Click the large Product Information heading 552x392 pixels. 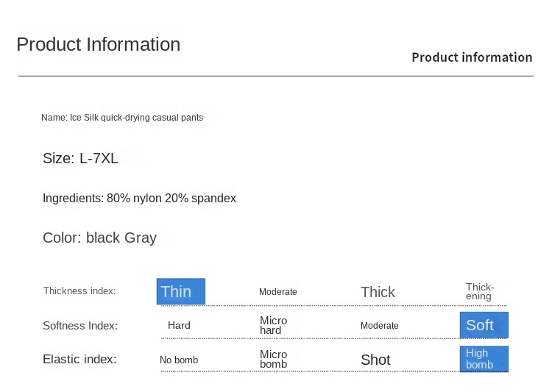[x=98, y=45]
